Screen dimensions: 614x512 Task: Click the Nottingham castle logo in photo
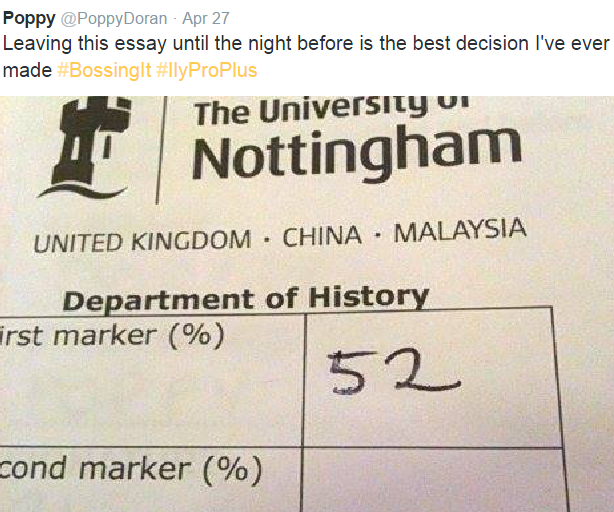pos(85,147)
